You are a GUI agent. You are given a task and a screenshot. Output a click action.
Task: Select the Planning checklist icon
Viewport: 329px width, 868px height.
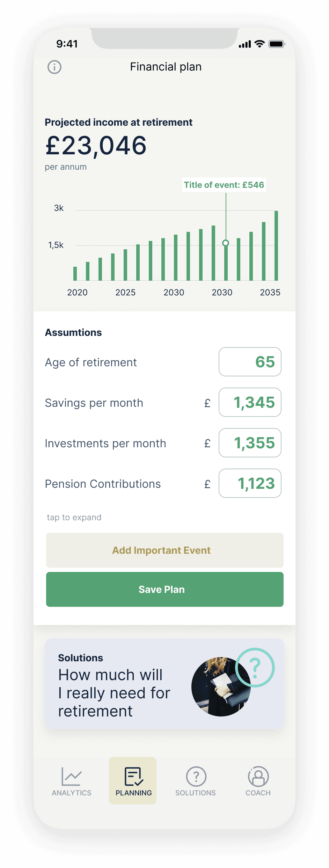(133, 777)
